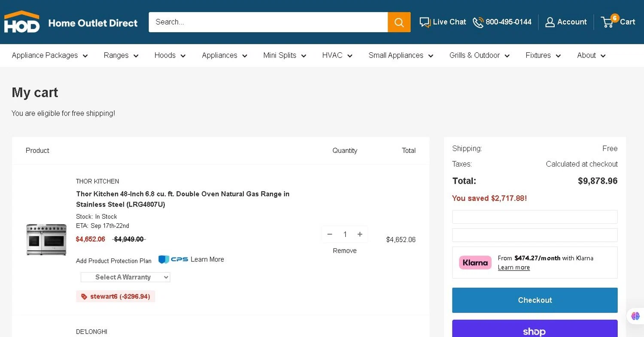Click the struck-through price $4,949.00
Viewport: 644px width, 337px height.
[129, 239]
